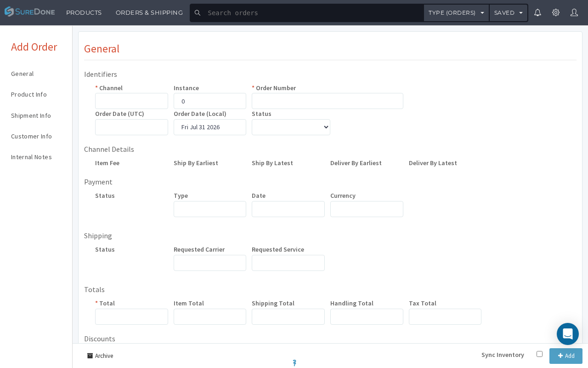Image resolution: width=588 pixels, height=368 pixels.
Task: Click the Order Date (UTC) field
Action: (131, 127)
